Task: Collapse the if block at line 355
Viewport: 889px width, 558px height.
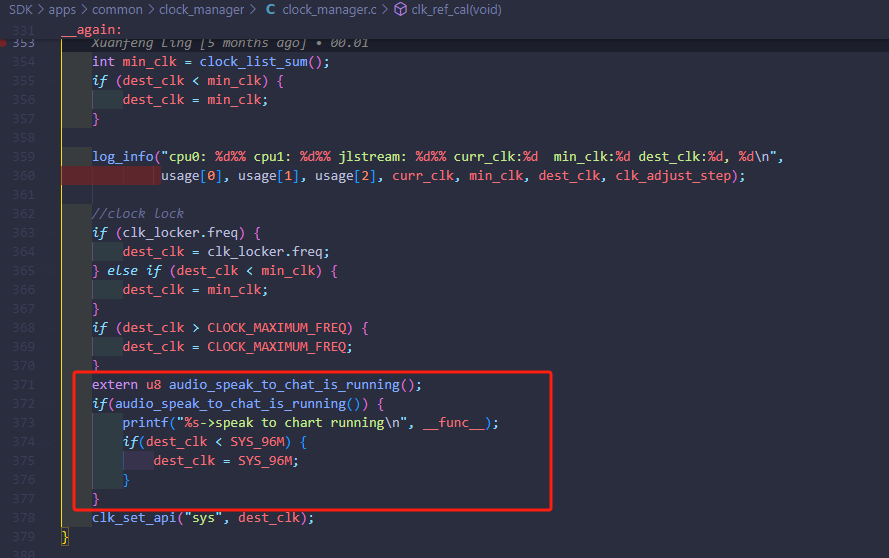Action: click(50, 81)
